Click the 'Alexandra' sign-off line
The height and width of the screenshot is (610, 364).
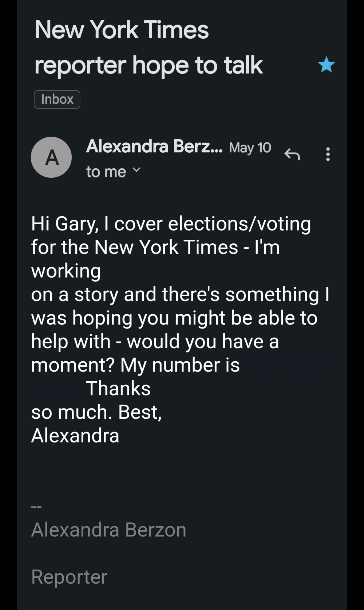pos(75,435)
